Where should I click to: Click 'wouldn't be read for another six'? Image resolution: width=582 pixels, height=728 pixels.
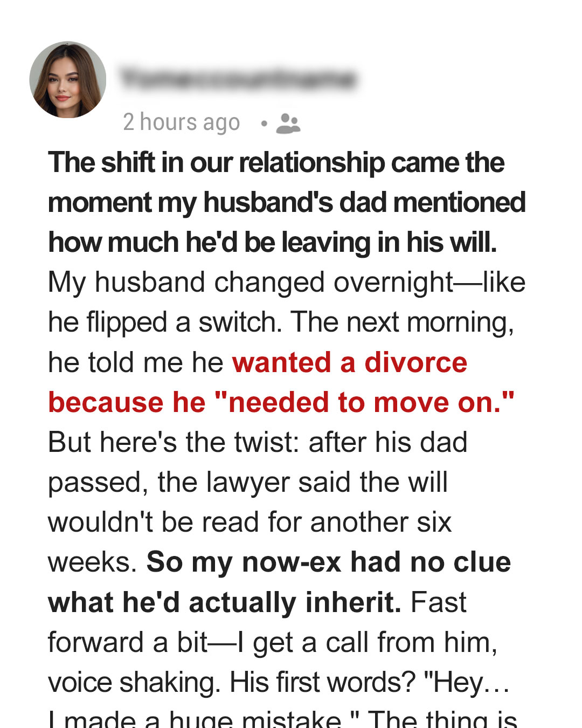pyautogui.click(x=250, y=522)
